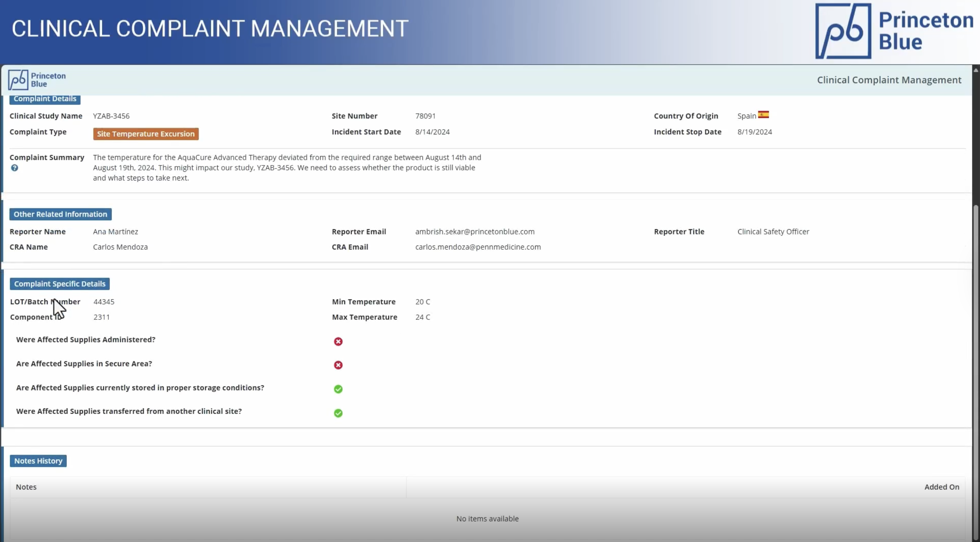Image resolution: width=980 pixels, height=542 pixels.
Task: Click the Complaint Summary help question-mark icon
Action: tap(14, 168)
